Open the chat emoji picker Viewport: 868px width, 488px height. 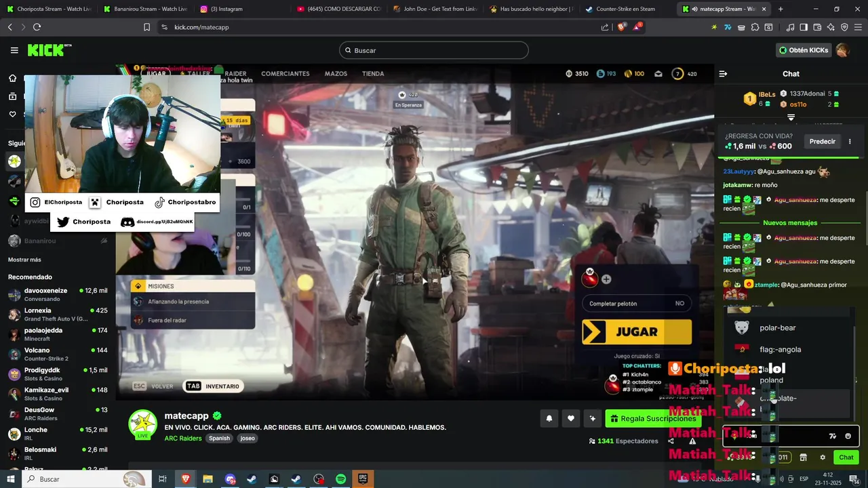pos(848,436)
